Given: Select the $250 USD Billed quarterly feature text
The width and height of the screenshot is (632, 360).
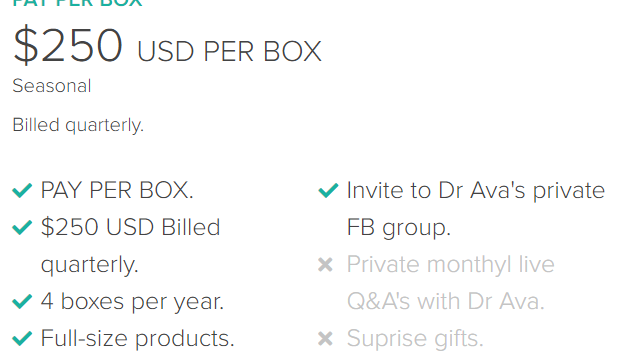Looking at the screenshot, I should [x=131, y=246].
